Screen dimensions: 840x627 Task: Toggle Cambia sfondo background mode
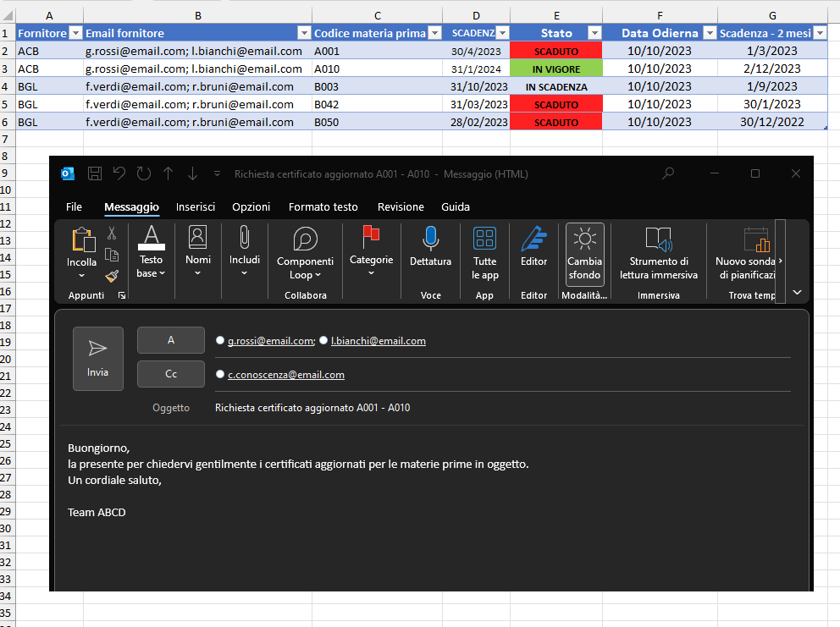pyautogui.click(x=584, y=254)
